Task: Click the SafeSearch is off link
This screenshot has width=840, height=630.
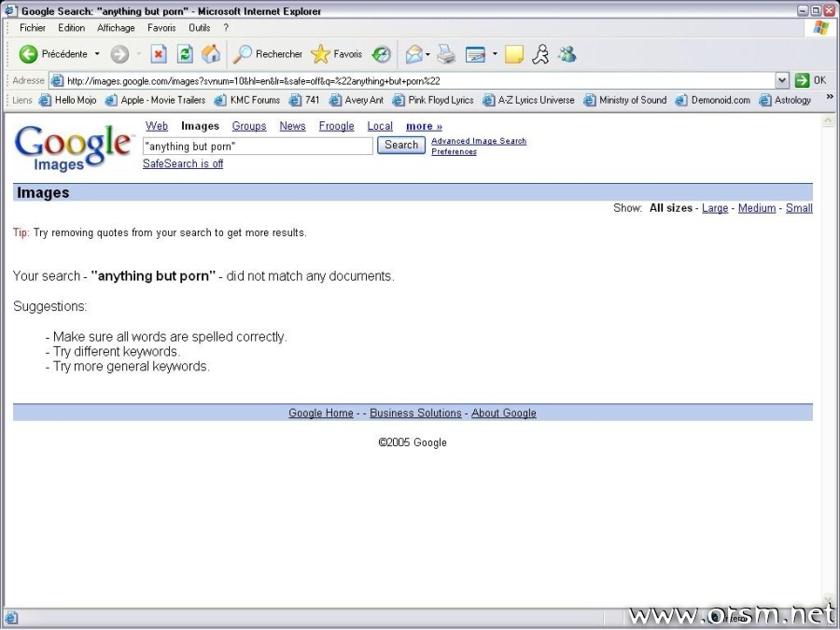Action: [183, 164]
